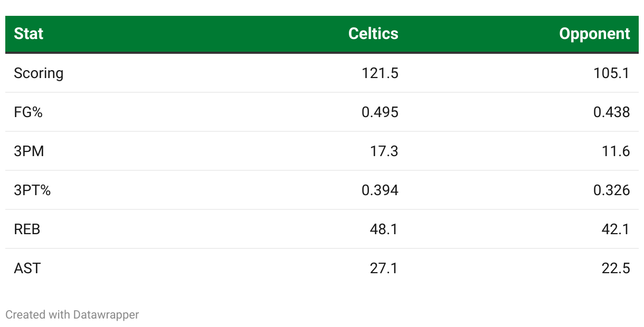This screenshot has width=644, height=327.
Task: Click the Opponent scoring value 105.1
Action: (x=611, y=73)
